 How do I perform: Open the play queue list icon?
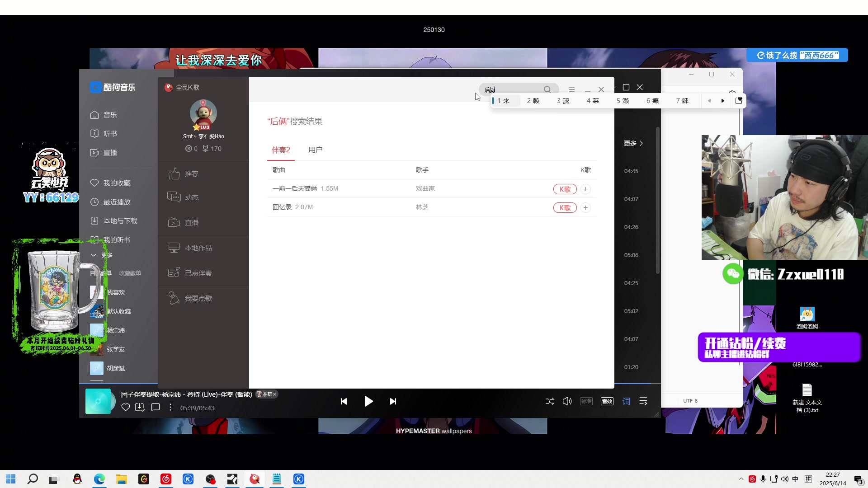(643, 401)
